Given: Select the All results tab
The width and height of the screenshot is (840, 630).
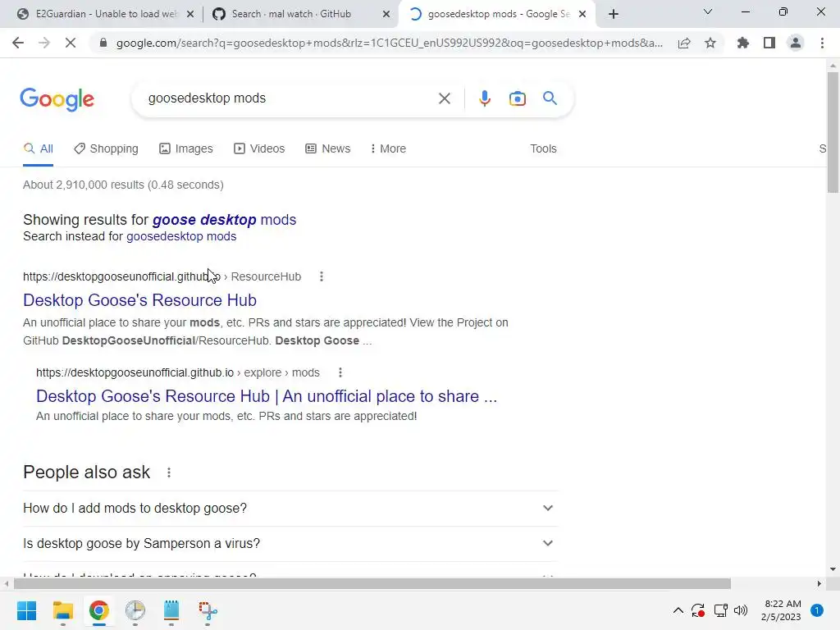Looking at the screenshot, I should pos(39,148).
